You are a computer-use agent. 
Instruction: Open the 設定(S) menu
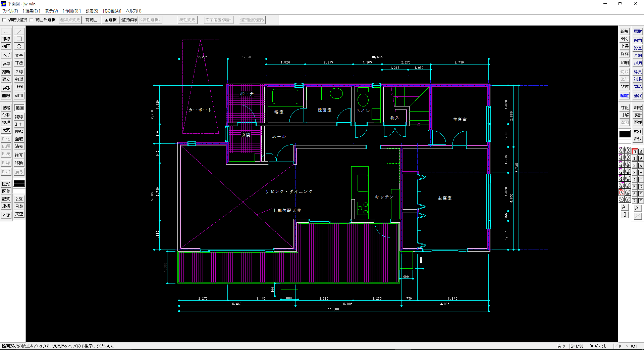92,11
